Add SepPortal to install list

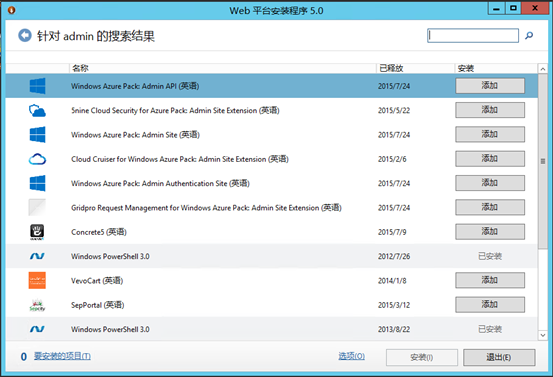coord(490,305)
